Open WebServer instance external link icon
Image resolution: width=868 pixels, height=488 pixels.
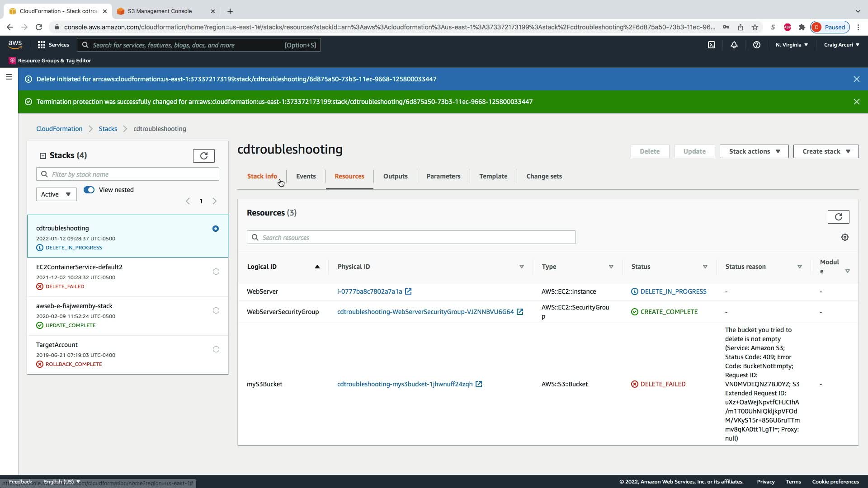point(408,291)
